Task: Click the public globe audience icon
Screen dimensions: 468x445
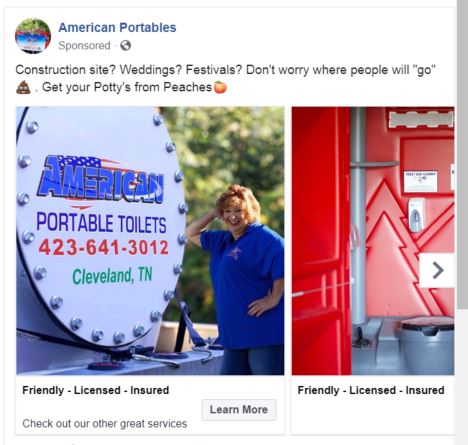Action: (125, 45)
